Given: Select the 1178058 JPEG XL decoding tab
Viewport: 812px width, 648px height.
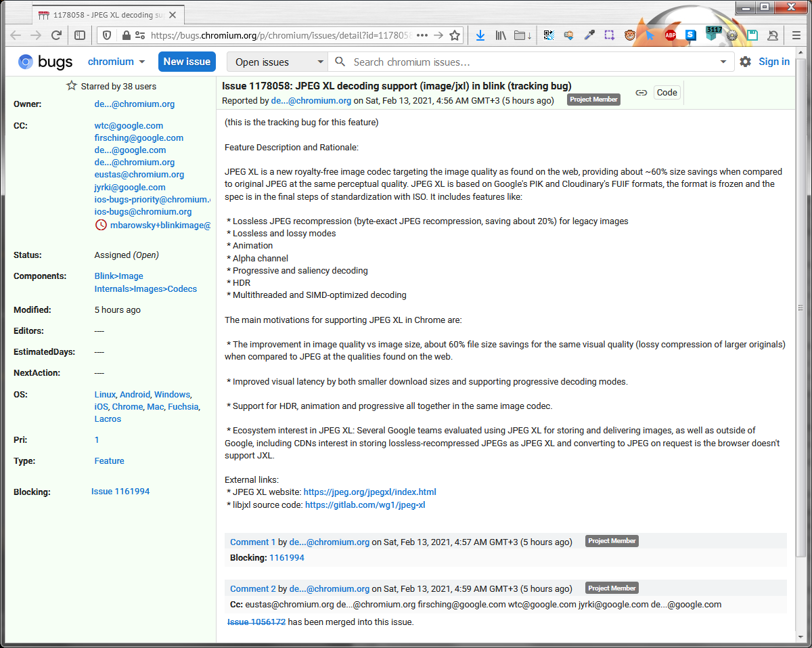Looking at the screenshot, I should 108,14.
